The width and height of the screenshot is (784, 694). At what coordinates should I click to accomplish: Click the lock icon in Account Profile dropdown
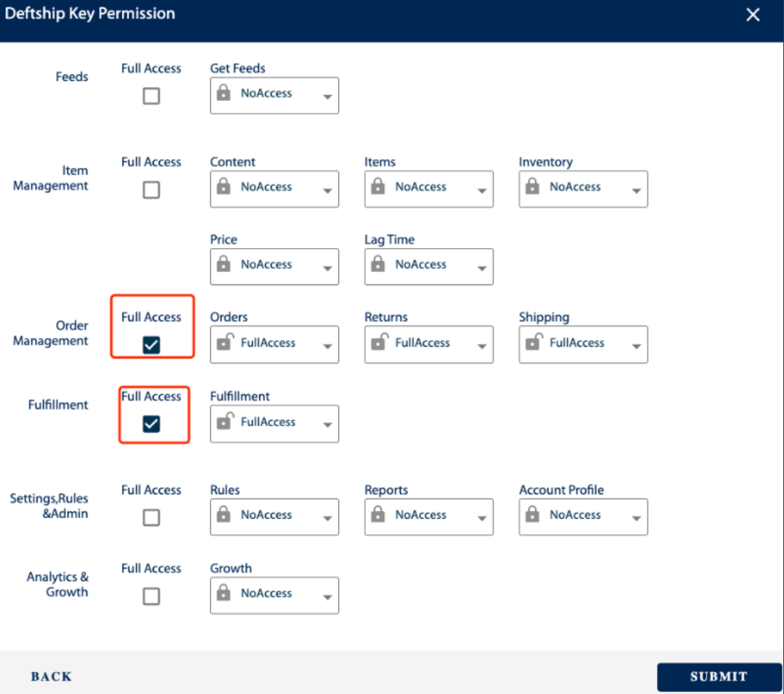click(532, 514)
